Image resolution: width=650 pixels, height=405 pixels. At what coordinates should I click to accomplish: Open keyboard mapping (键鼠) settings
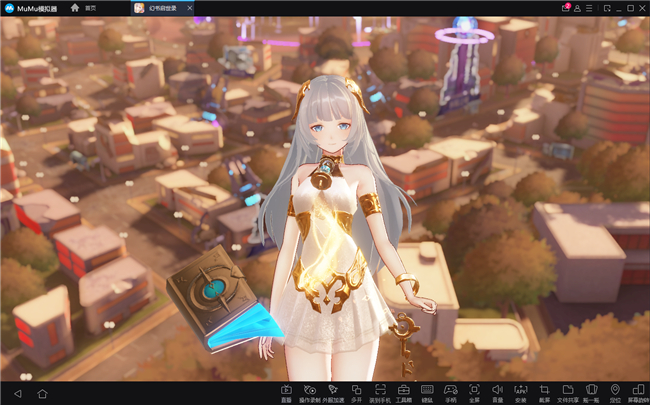coord(427,392)
